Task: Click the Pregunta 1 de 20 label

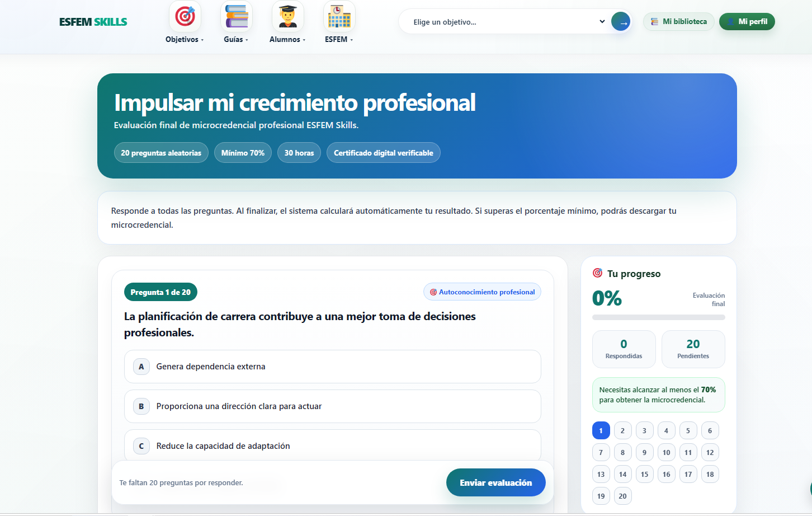Action: [x=160, y=292]
